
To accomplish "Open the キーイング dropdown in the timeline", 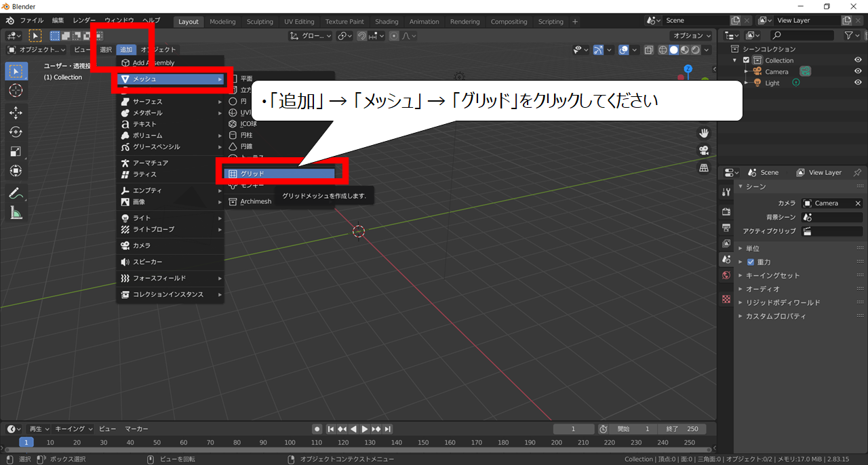I will coord(74,429).
